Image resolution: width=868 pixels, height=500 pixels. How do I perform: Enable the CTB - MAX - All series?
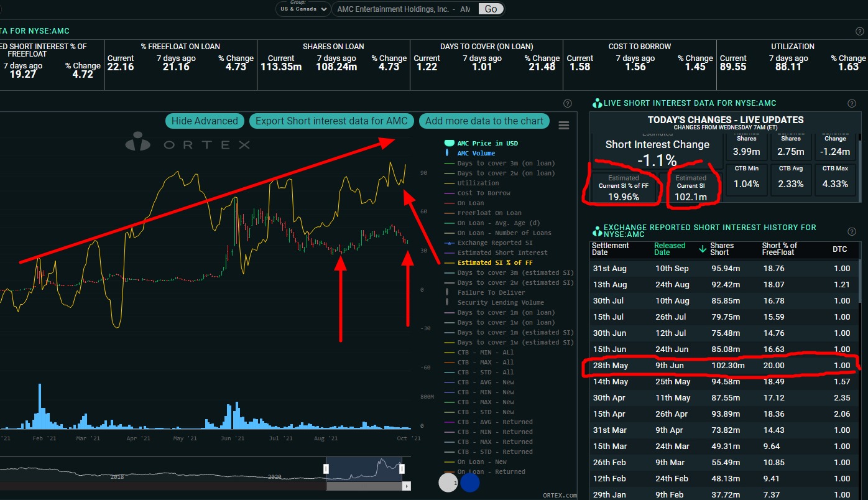[479, 362]
